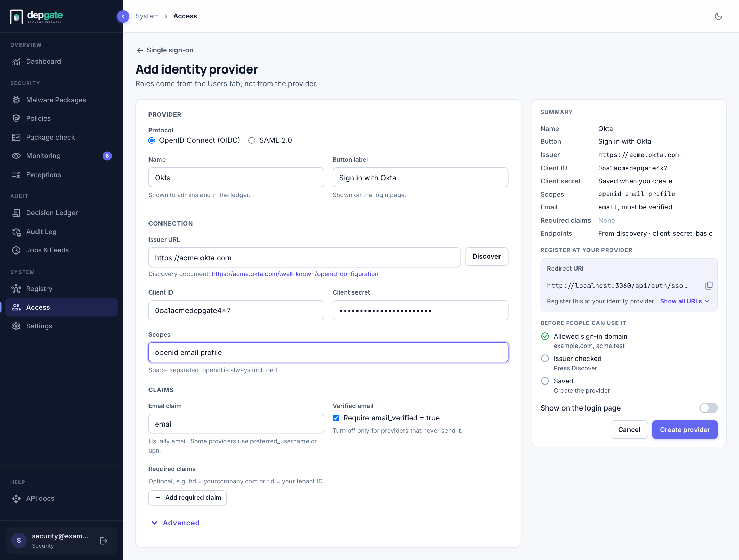739x560 pixels.
Task: Open the discovery document link
Action: [295, 274]
